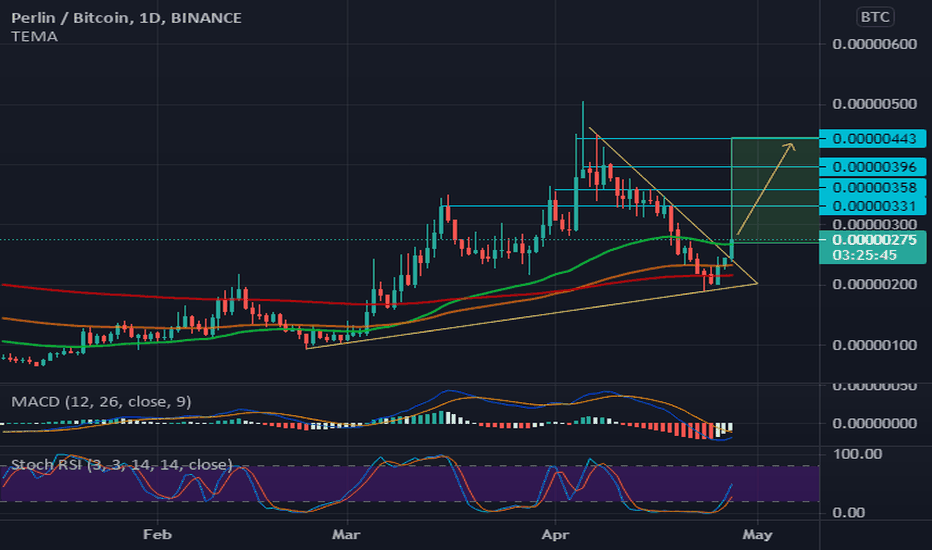The width and height of the screenshot is (932, 550).
Task: Select the MACD (12, 26, close, 9) legend
Action: point(101,402)
